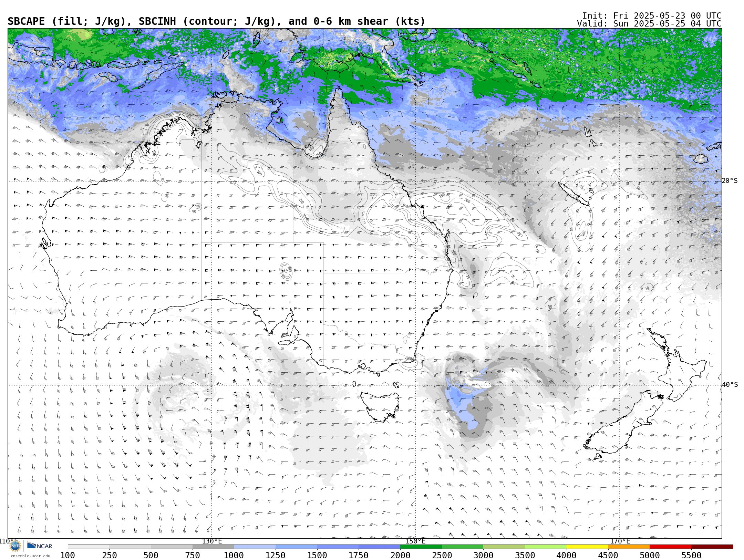Click the colorbar label 1750
This screenshot has width=744, height=560.
[x=359, y=556]
